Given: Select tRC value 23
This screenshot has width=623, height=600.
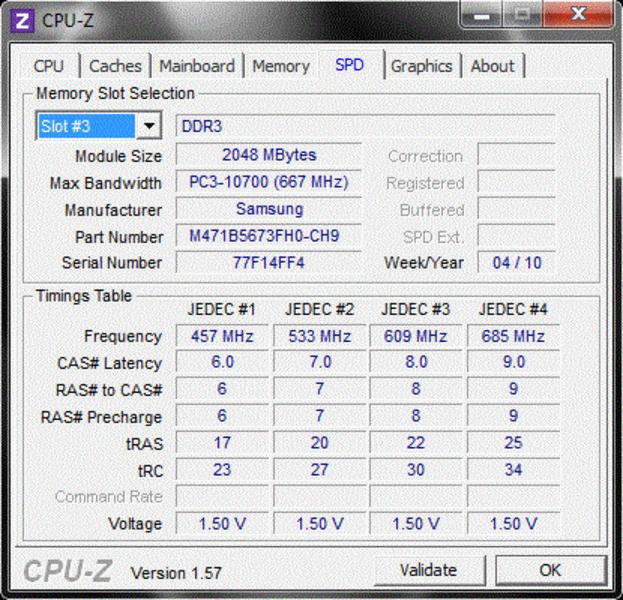Looking at the screenshot, I should (x=222, y=470).
